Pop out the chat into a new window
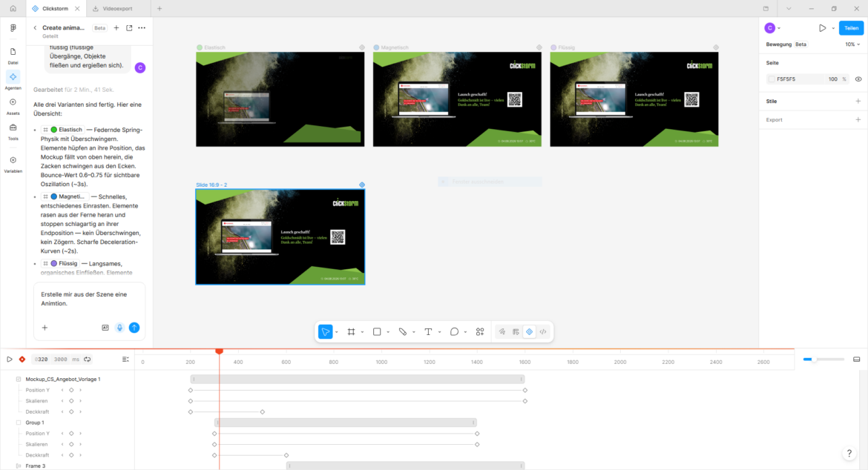This screenshot has width=868, height=470. 129,27
